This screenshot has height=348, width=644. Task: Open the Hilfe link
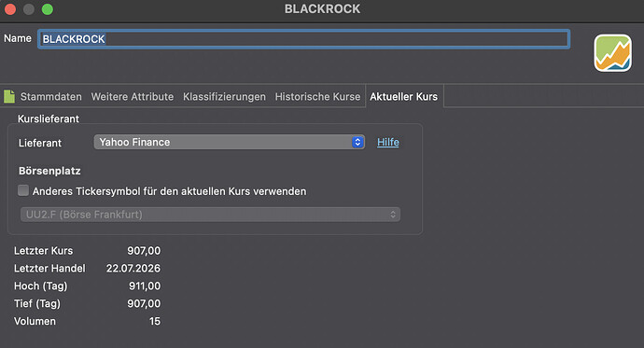(388, 142)
